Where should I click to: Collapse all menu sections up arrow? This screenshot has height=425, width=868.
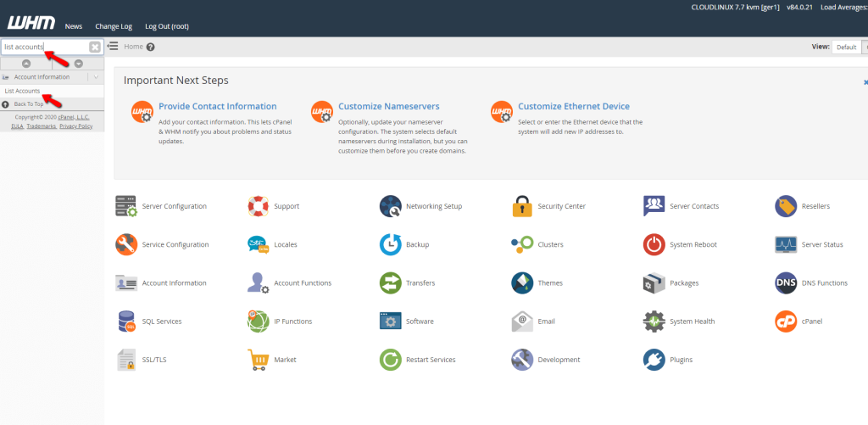pos(26,64)
